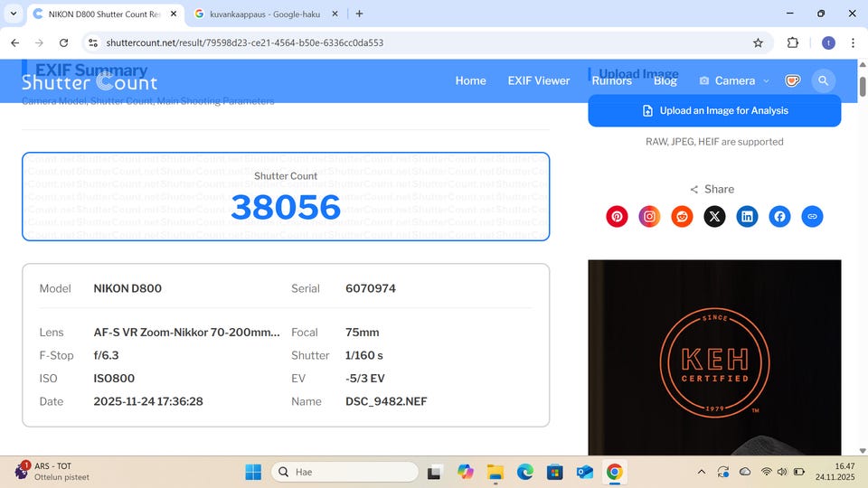Click the Shutter Count site logo
Viewport: 868px width, 488px height.
[x=90, y=82]
